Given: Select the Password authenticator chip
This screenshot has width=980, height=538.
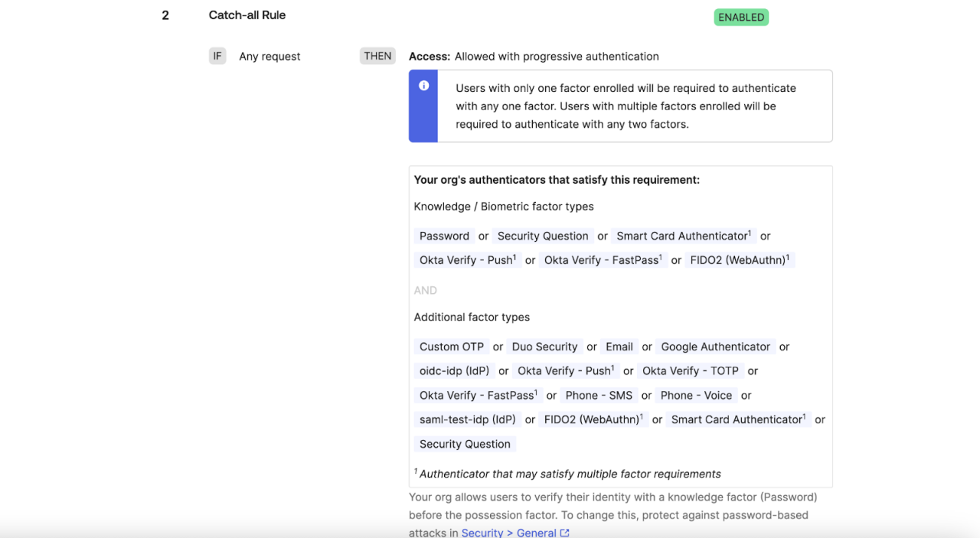Looking at the screenshot, I should coord(444,236).
